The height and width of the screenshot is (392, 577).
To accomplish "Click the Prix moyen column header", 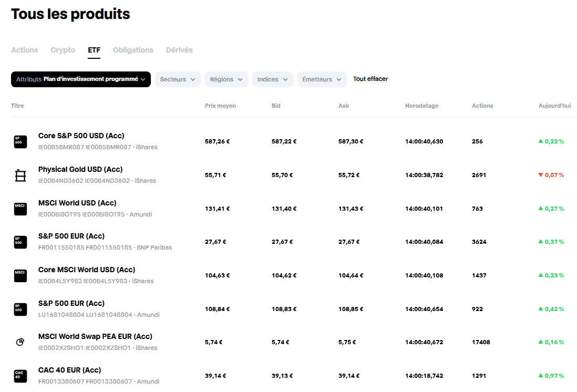I will pos(220,106).
